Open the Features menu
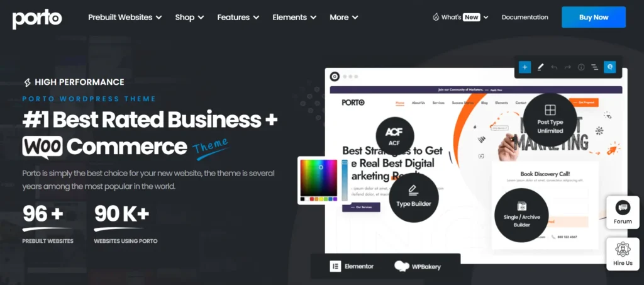Screen dimensions: 644x285 (238, 17)
